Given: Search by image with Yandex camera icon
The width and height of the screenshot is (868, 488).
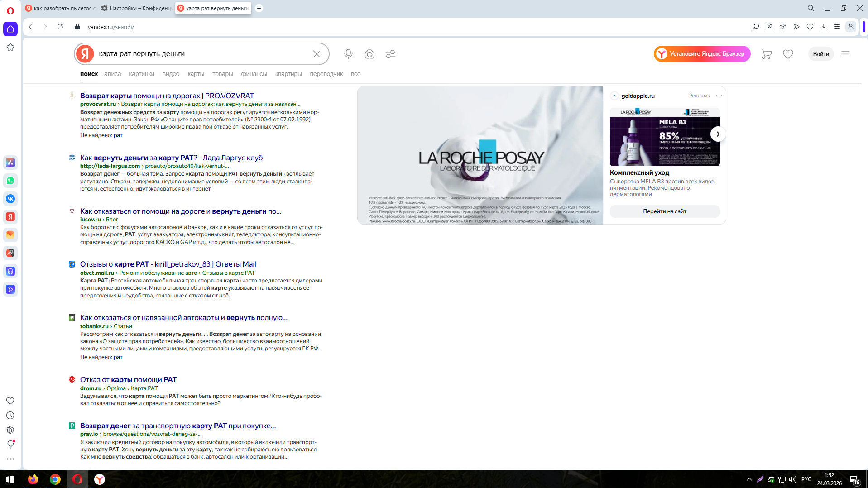Looking at the screenshot, I should (x=369, y=54).
